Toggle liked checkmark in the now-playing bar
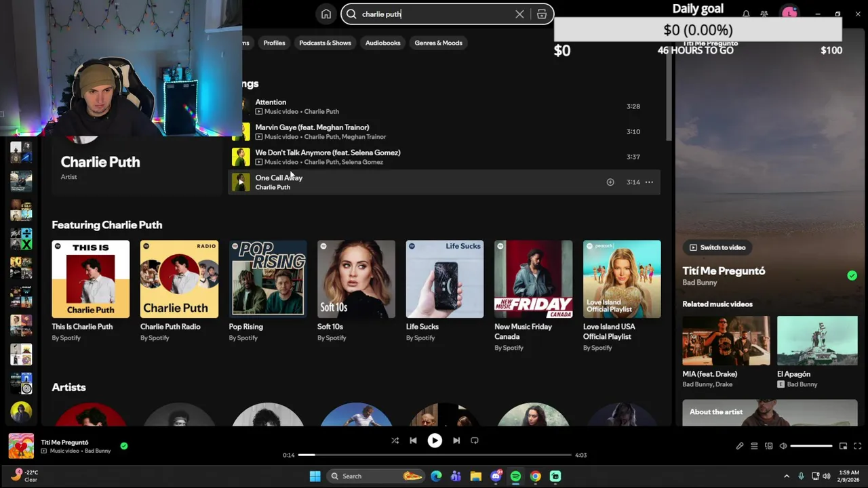The image size is (868, 488). [123, 446]
